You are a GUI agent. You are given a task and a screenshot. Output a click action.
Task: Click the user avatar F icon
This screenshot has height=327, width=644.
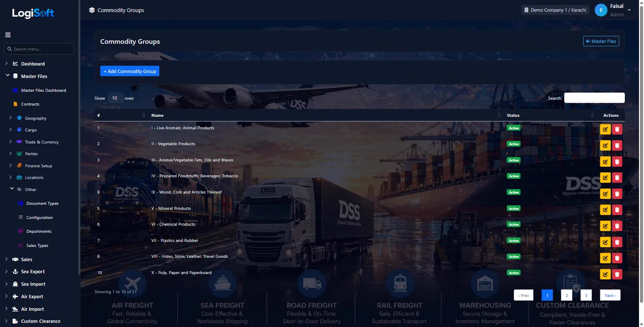tap(601, 10)
